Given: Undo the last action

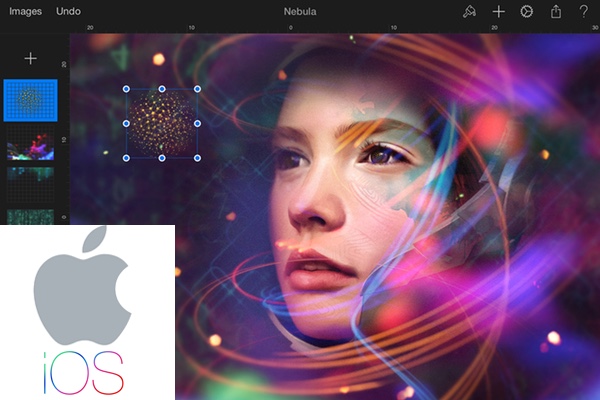Looking at the screenshot, I should click(x=68, y=11).
